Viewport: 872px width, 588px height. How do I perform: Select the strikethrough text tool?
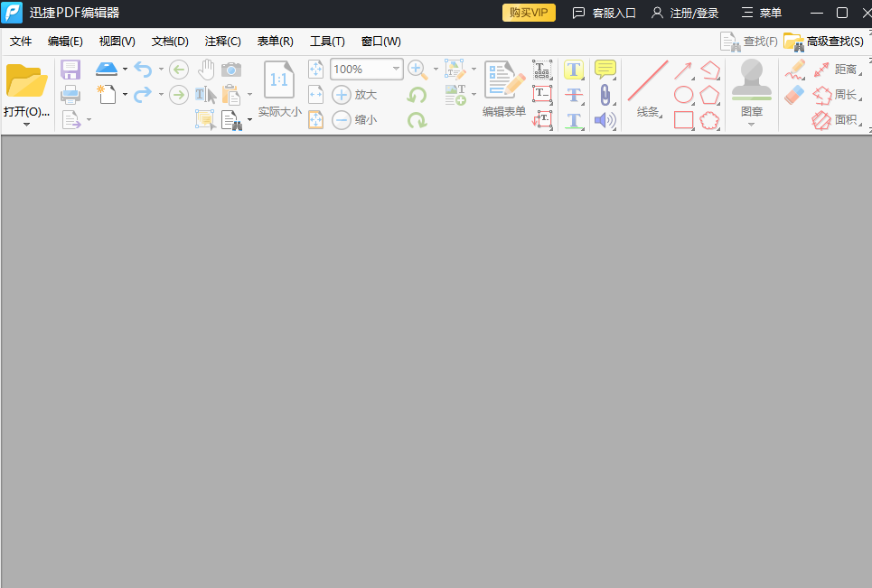click(574, 94)
